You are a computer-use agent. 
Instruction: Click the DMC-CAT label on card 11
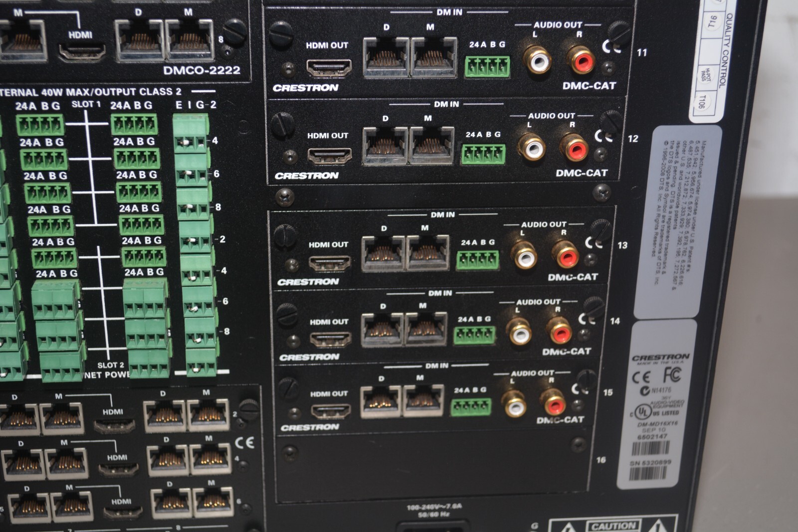589,85
